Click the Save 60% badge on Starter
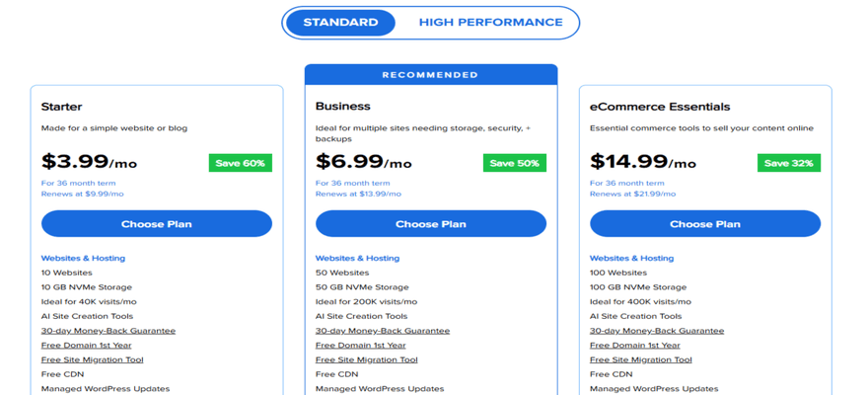This screenshot has width=868, height=395. tap(240, 163)
